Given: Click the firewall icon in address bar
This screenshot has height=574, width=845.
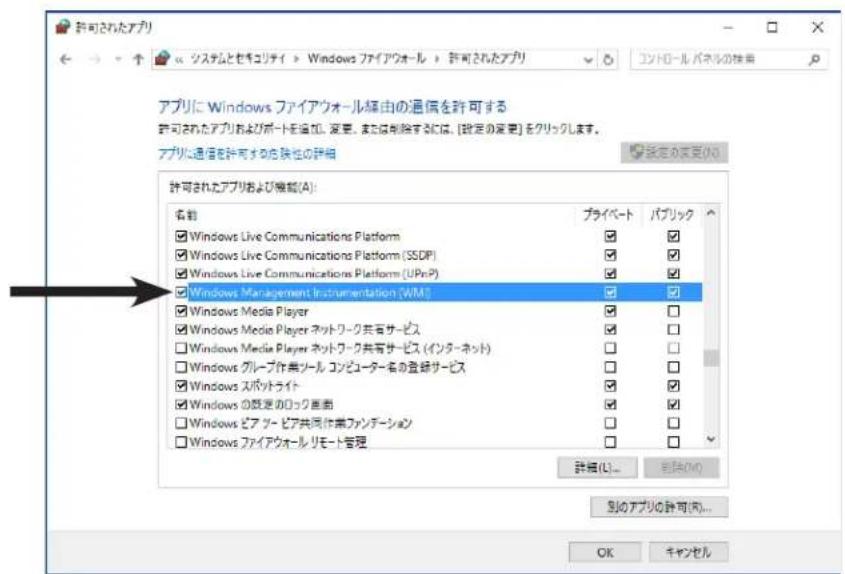Looking at the screenshot, I should (x=162, y=58).
